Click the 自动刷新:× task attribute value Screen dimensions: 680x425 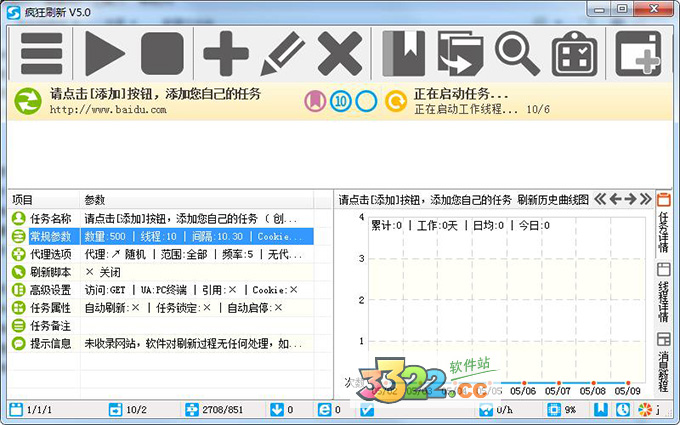112,307
